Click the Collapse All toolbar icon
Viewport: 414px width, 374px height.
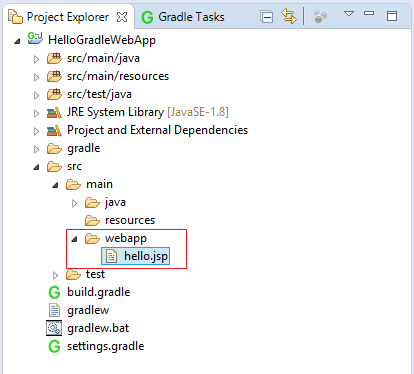point(267,17)
